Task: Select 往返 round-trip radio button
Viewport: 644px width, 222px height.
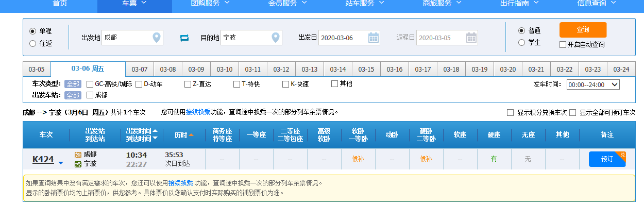Action: click(33, 43)
